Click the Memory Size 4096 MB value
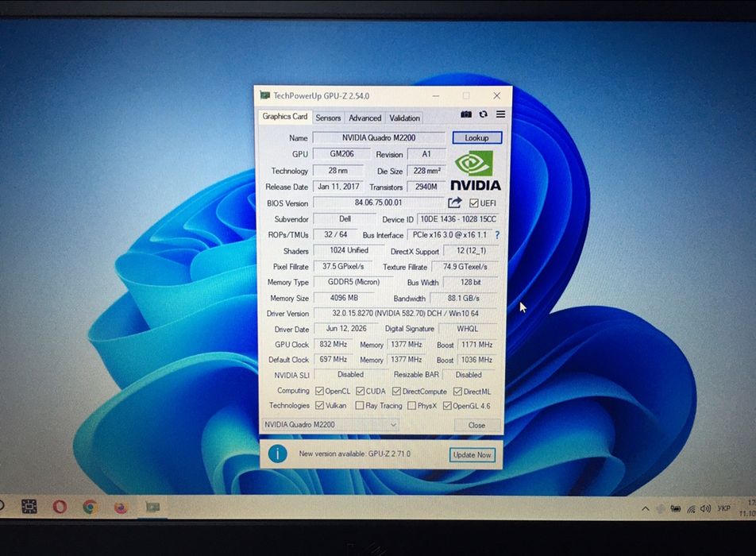The height and width of the screenshot is (556, 756). click(344, 298)
